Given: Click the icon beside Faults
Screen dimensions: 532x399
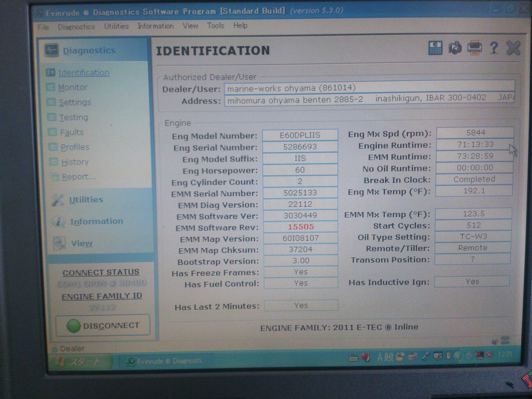Looking at the screenshot, I should pyautogui.click(x=52, y=132).
